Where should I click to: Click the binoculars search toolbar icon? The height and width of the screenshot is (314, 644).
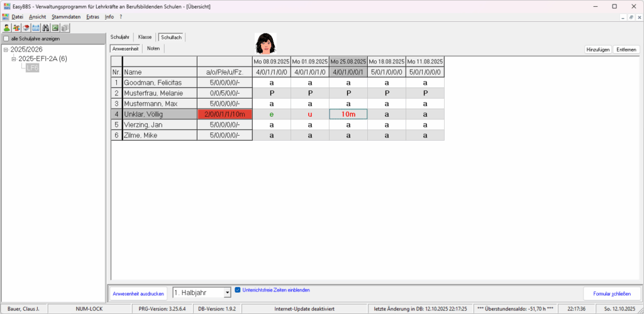pos(46,28)
